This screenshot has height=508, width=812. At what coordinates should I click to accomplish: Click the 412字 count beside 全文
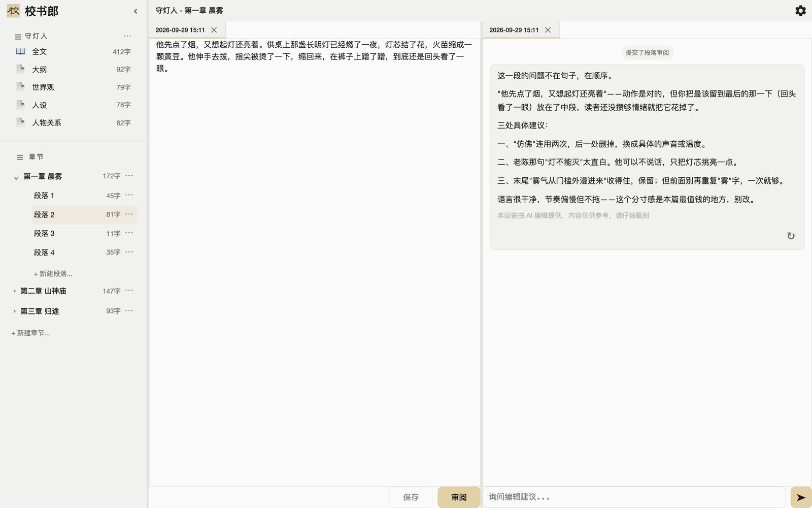coord(122,52)
